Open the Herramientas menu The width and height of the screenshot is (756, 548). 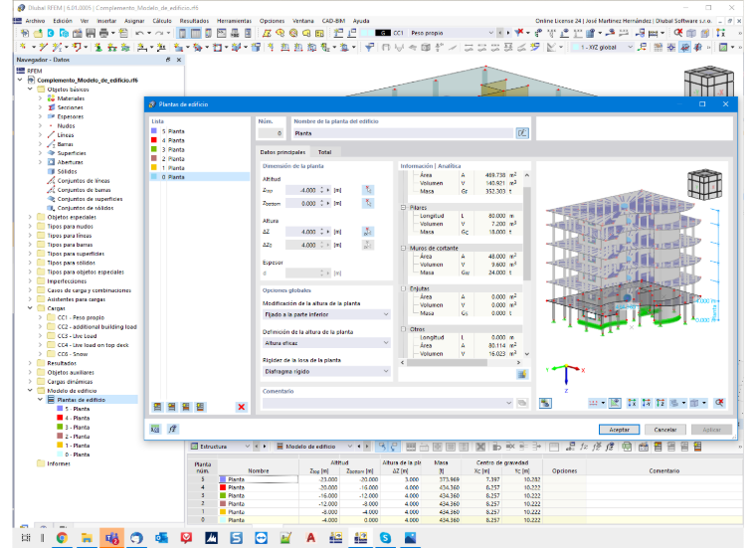[x=234, y=21]
